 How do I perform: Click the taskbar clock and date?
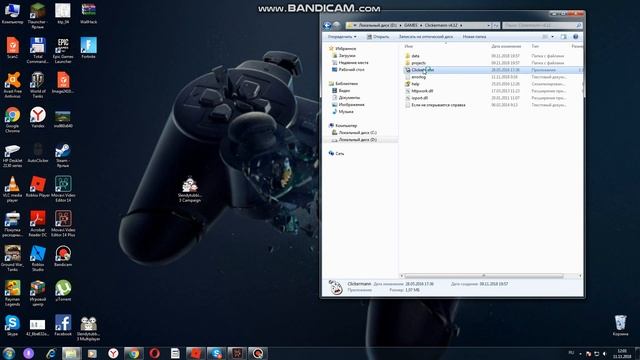(622, 353)
